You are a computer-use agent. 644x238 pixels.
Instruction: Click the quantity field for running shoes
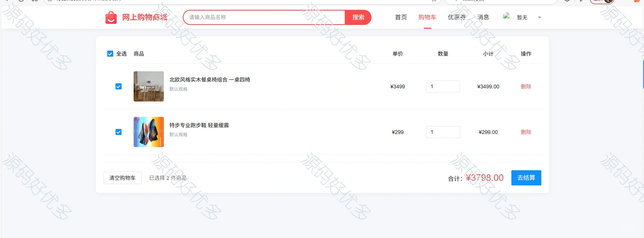[443, 132]
